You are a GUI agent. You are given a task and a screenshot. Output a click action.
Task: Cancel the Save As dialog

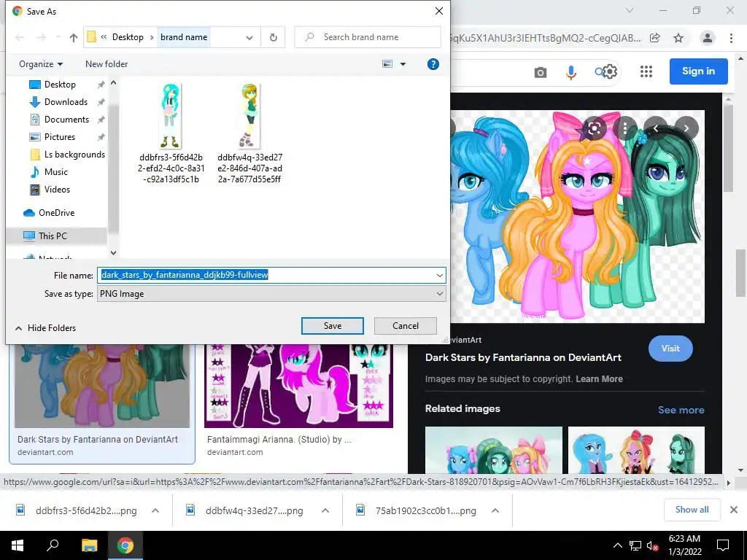tap(406, 326)
